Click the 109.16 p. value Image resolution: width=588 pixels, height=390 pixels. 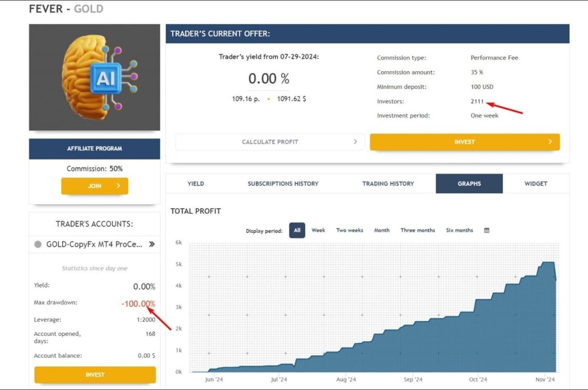[246, 99]
